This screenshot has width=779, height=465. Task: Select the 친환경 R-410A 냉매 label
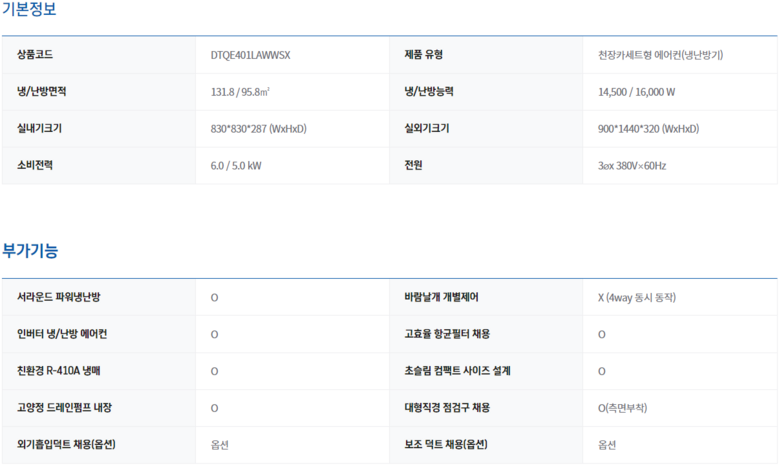[x=59, y=371]
